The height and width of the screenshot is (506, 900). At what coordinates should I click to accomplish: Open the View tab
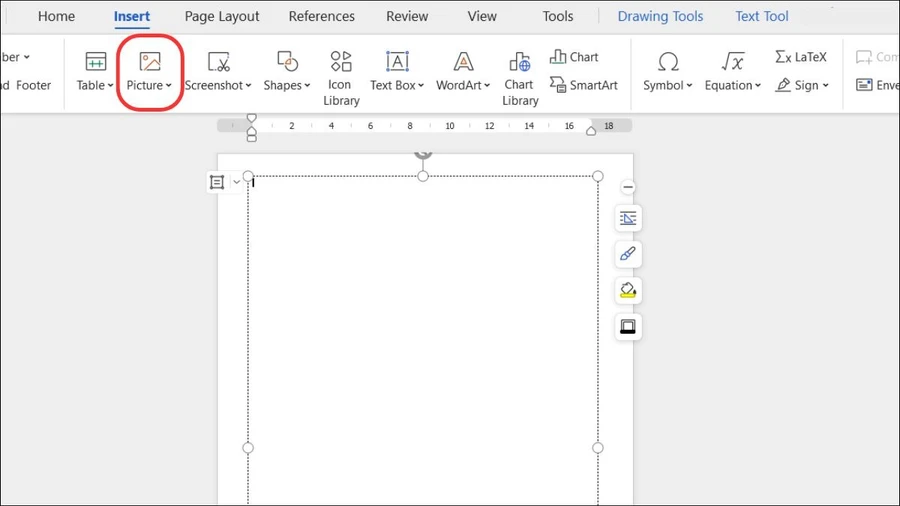482,16
